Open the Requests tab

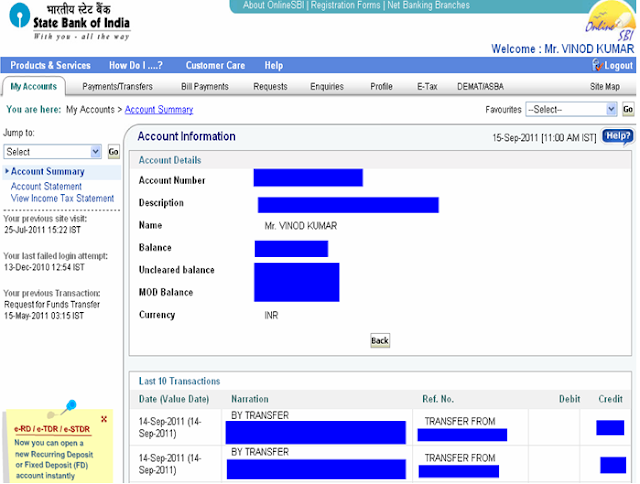[x=270, y=87]
